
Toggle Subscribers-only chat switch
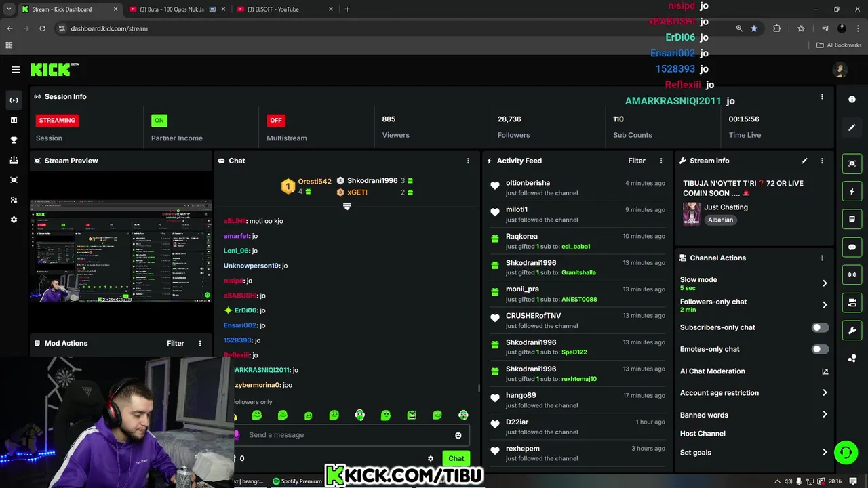820,327
